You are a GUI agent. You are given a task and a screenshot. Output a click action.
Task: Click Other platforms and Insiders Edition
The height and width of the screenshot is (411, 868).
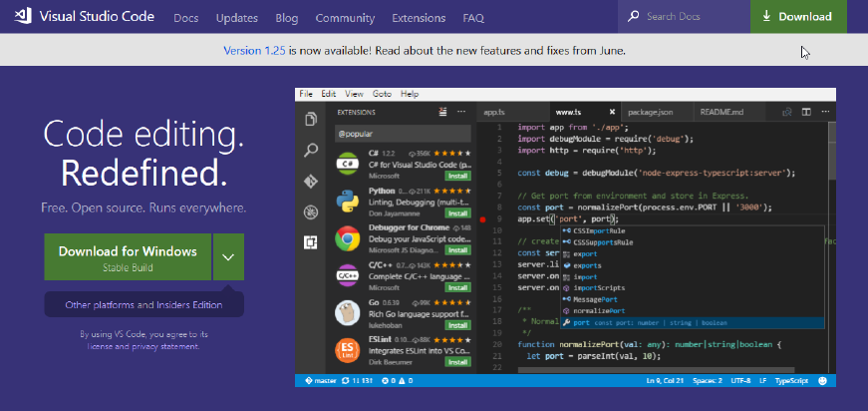click(x=144, y=304)
